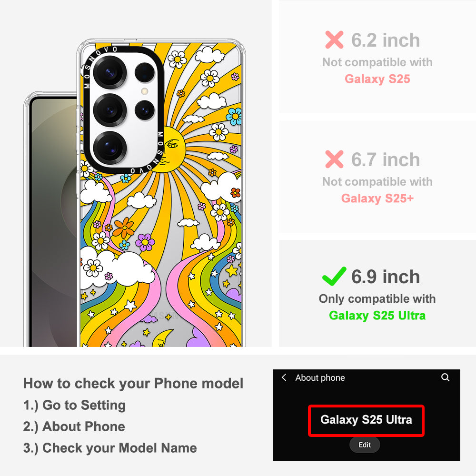Click the green Galaxy S25 Ultra text
Image resolution: width=476 pixels, height=476 pixels.
(x=377, y=316)
